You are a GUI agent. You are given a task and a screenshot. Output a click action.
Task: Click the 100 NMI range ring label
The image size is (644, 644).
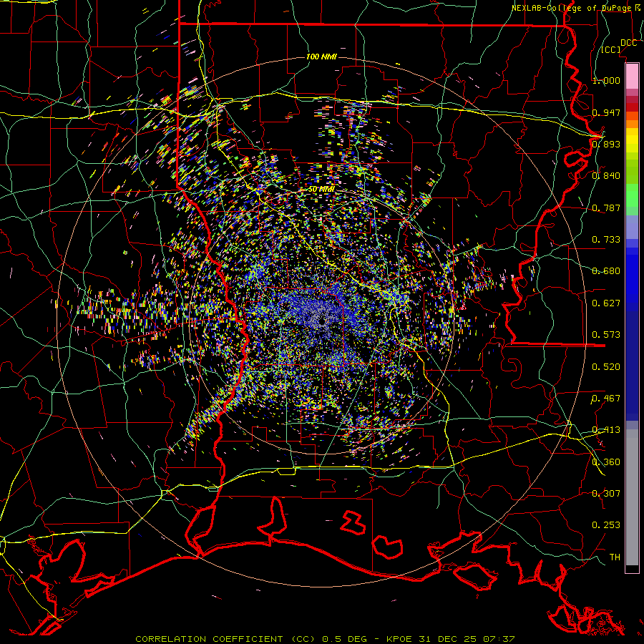[321, 57]
